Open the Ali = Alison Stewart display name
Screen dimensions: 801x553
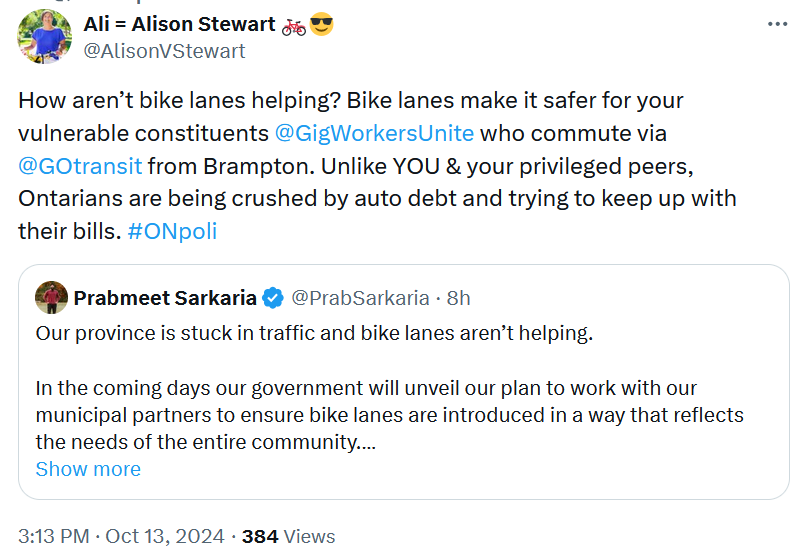pyautogui.click(x=178, y=25)
